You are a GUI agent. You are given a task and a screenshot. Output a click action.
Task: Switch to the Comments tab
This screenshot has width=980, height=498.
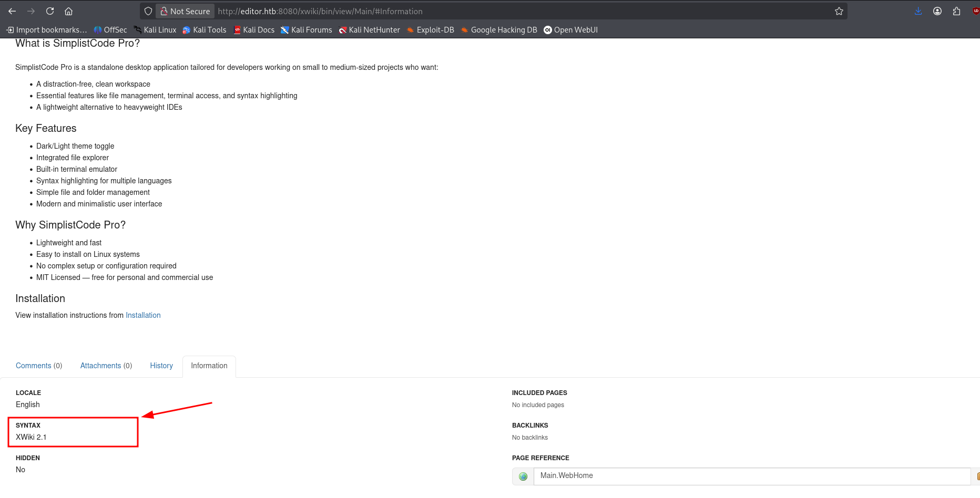pyautogui.click(x=39, y=366)
